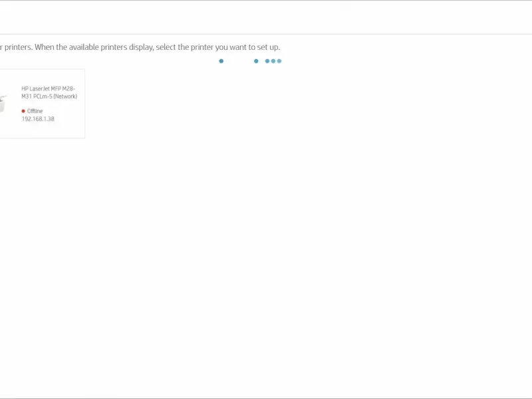Click the Offline status text
The image size is (532, 399).
click(35, 111)
